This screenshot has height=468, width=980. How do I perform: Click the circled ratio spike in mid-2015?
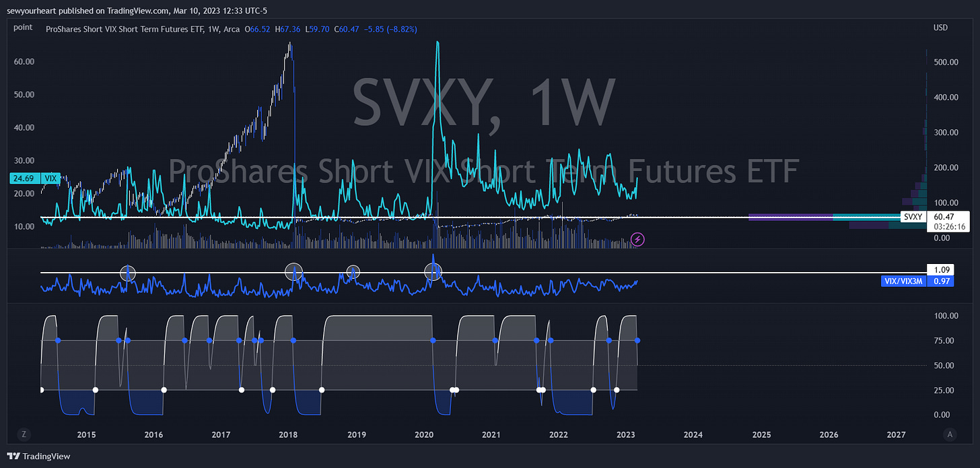[x=128, y=273]
